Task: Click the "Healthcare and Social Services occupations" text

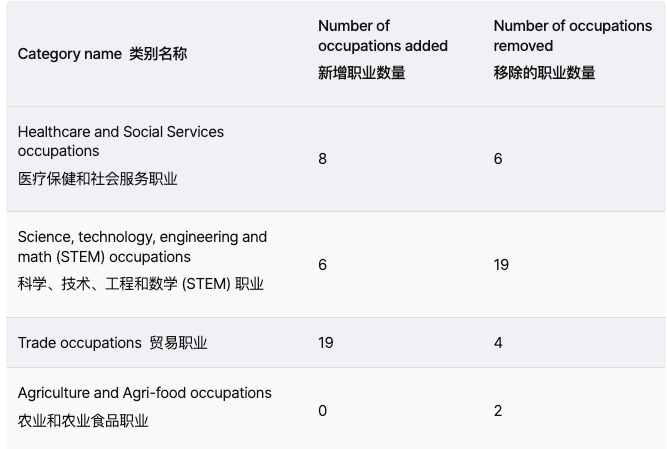Action: pyautogui.click(x=120, y=141)
